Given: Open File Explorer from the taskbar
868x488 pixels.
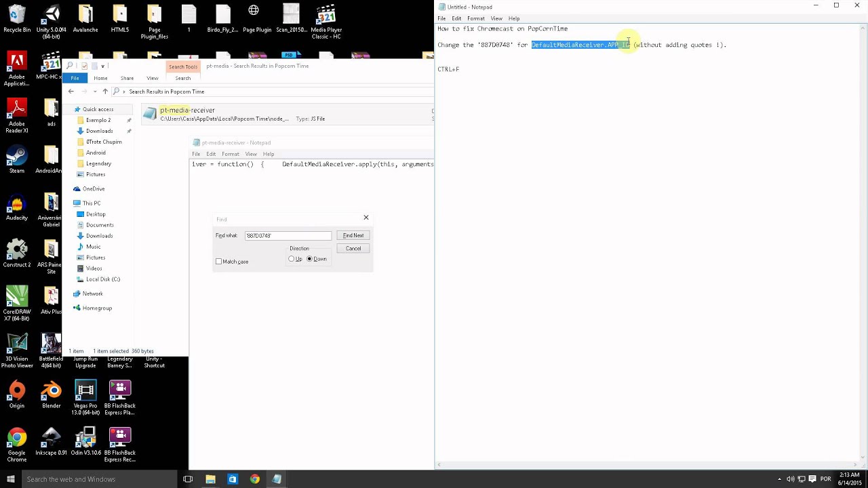Looking at the screenshot, I should click(210, 479).
